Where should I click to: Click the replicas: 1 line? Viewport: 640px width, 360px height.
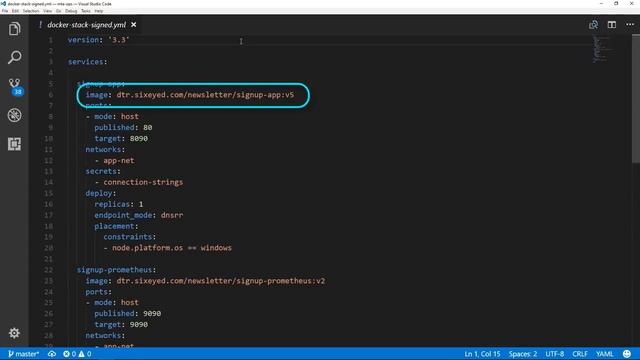pyautogui.click(x=119, y=204)
